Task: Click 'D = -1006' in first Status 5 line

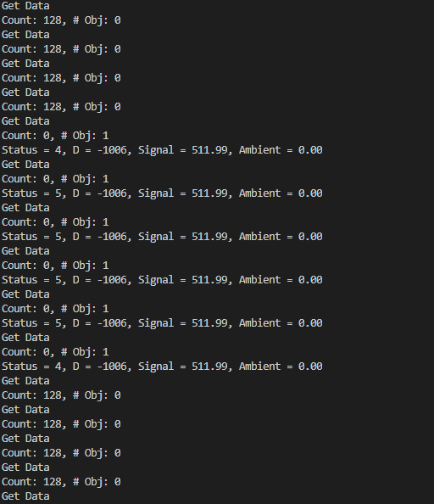Action: 100,193
